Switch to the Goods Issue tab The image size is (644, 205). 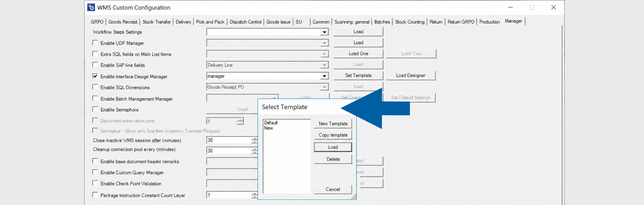278,22
